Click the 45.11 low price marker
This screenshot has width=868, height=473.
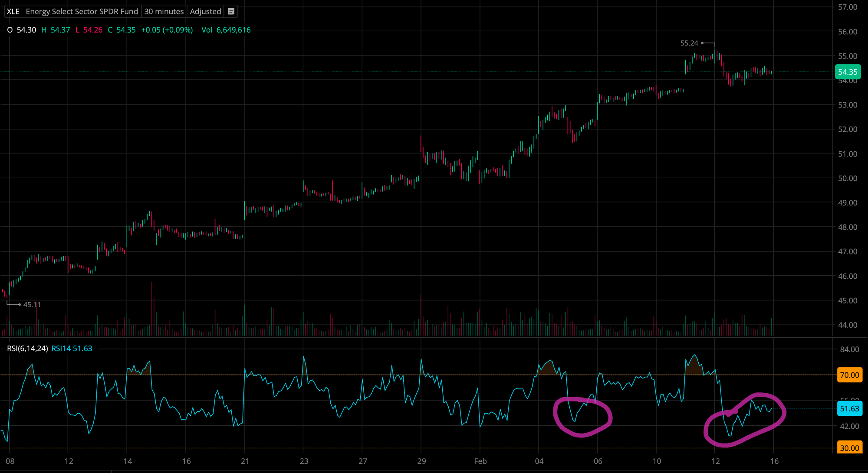[32, 305]
